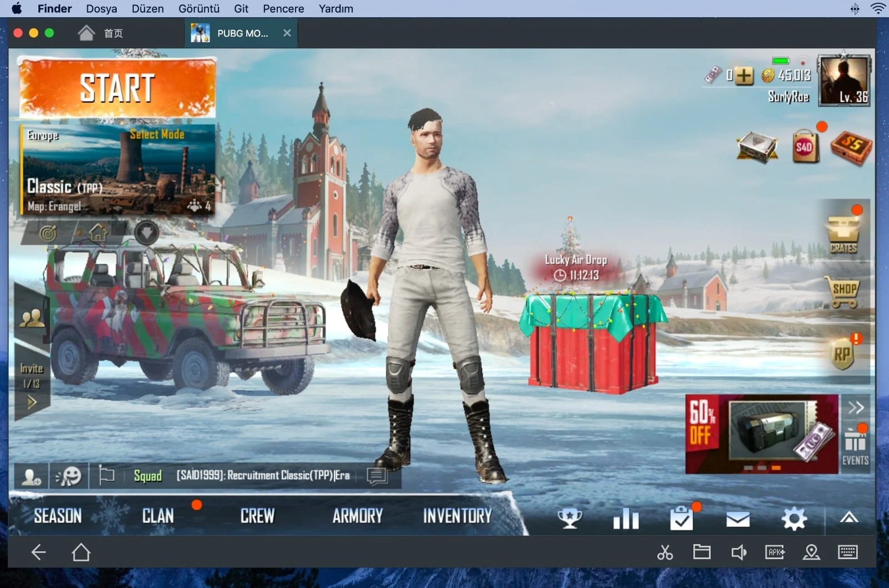Open the Yardım menu

(x=336, y=9)
